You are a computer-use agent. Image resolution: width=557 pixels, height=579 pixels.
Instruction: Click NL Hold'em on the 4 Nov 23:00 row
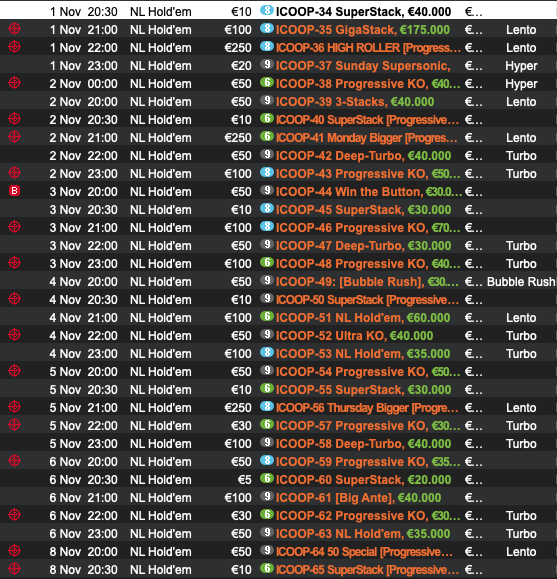[161, 354]
